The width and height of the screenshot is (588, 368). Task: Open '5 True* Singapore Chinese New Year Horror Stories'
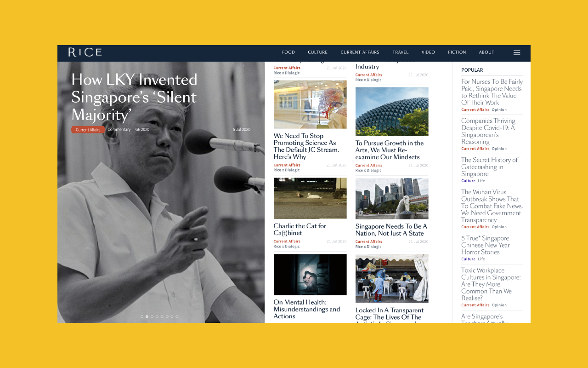tap(486, 245)
